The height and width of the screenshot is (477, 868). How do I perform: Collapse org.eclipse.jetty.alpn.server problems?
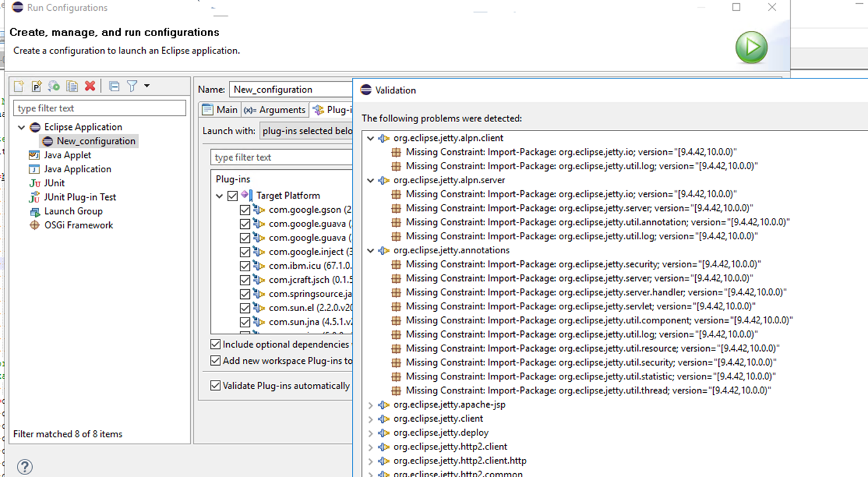370,181
